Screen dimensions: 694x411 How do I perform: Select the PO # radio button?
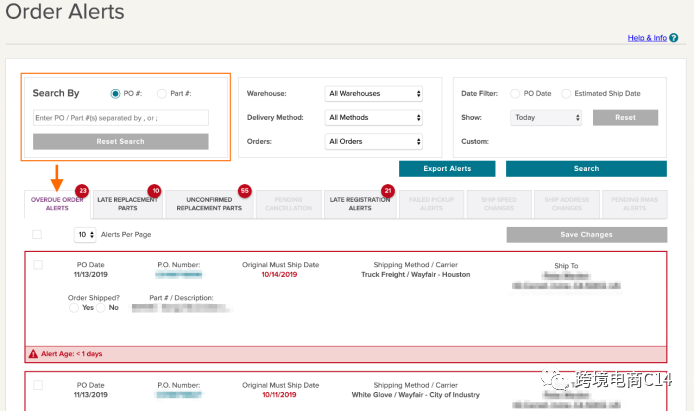(115, 93)
